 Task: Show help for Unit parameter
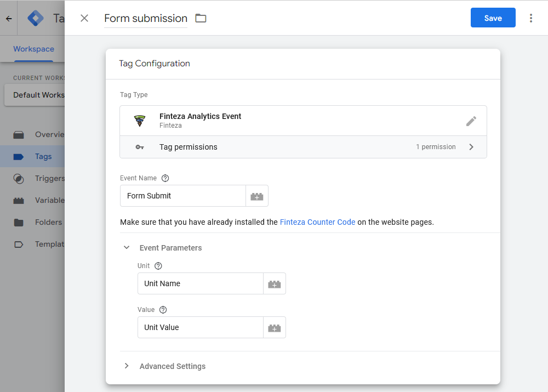point(158,266)
